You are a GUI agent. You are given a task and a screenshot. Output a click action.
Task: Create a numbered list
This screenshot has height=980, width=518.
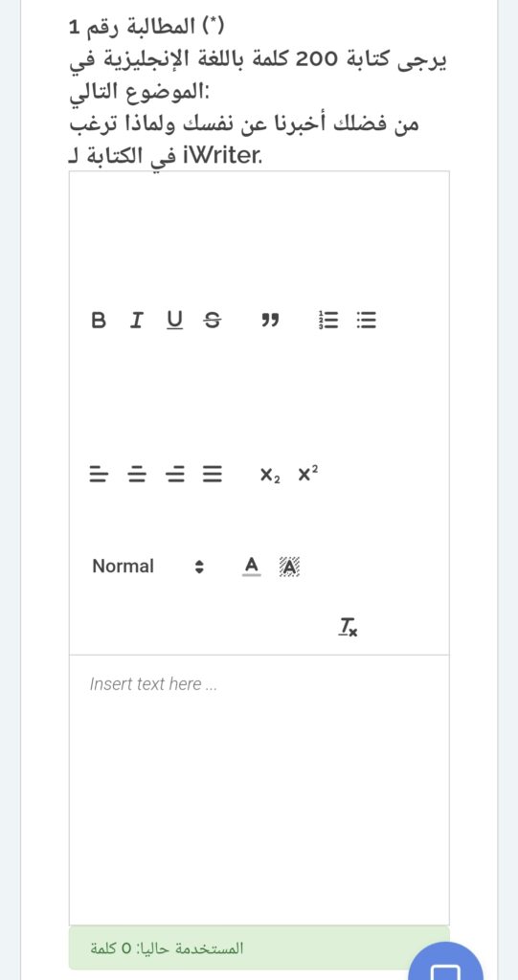tap(328, 322)
